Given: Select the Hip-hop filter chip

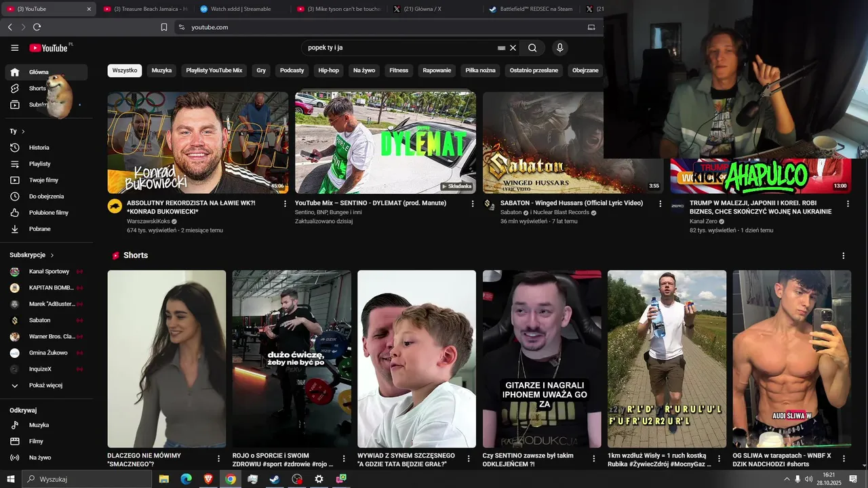Looking at the screenshot, I should (x=329, y=70).
